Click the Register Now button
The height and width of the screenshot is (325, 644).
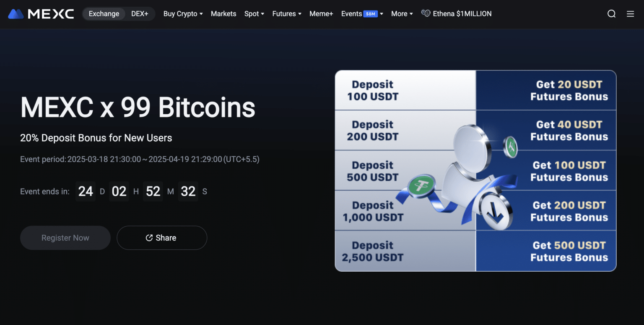[x=65, y=238]
